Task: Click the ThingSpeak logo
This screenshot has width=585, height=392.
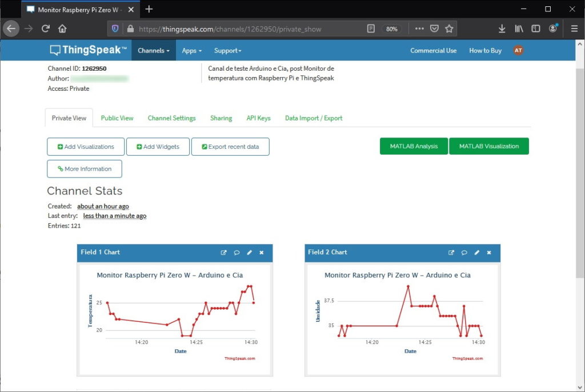Action: [89, 50]
